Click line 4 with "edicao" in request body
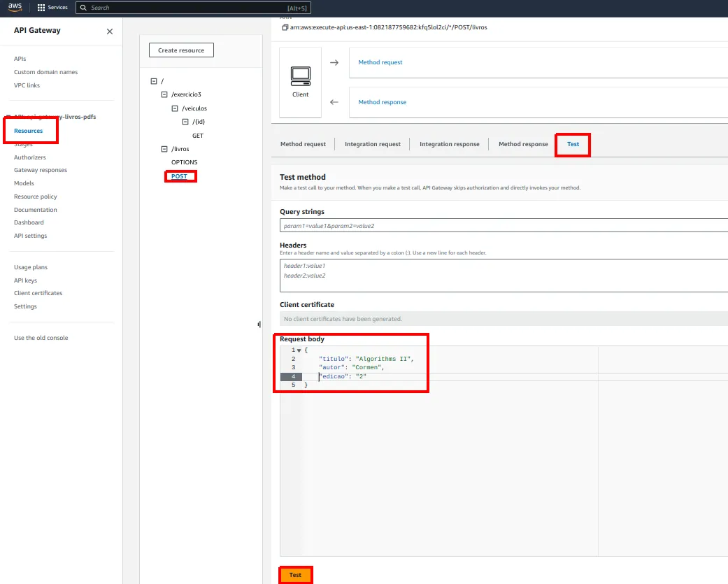The image size is (728, 584). [x=343, y=376]
